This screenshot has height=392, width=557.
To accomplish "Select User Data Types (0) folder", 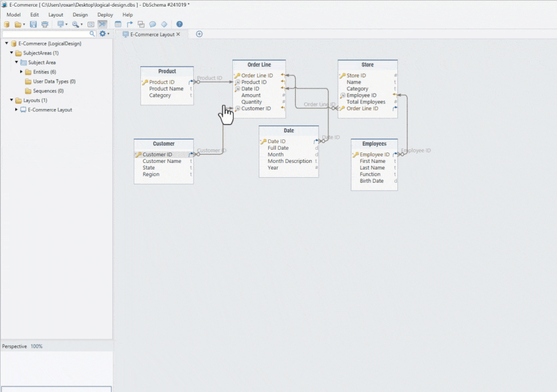I will point(54,81).
